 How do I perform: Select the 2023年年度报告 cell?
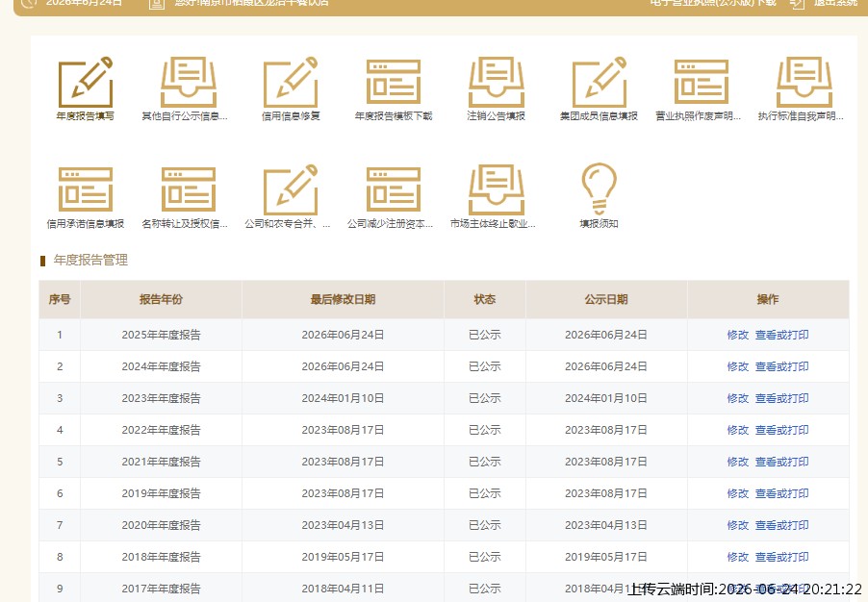[161, 398]
